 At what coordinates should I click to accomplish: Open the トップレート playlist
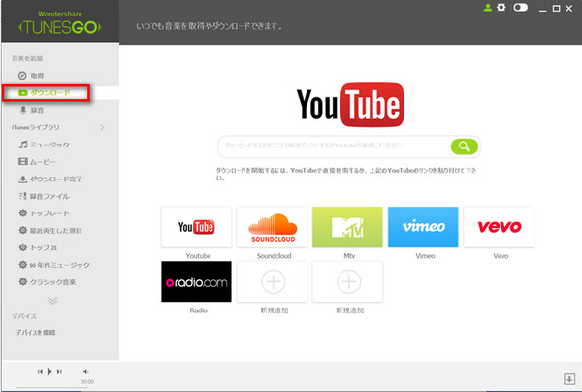(x=44, y=213)
